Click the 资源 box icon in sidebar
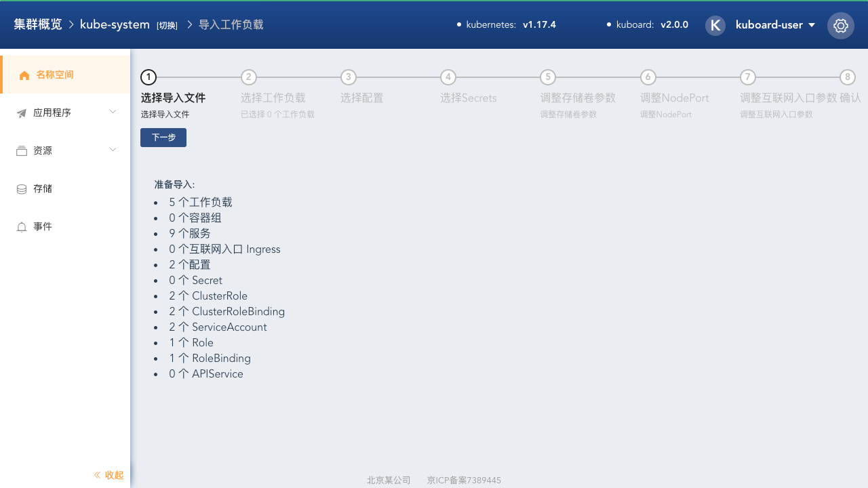 (22, 151)
